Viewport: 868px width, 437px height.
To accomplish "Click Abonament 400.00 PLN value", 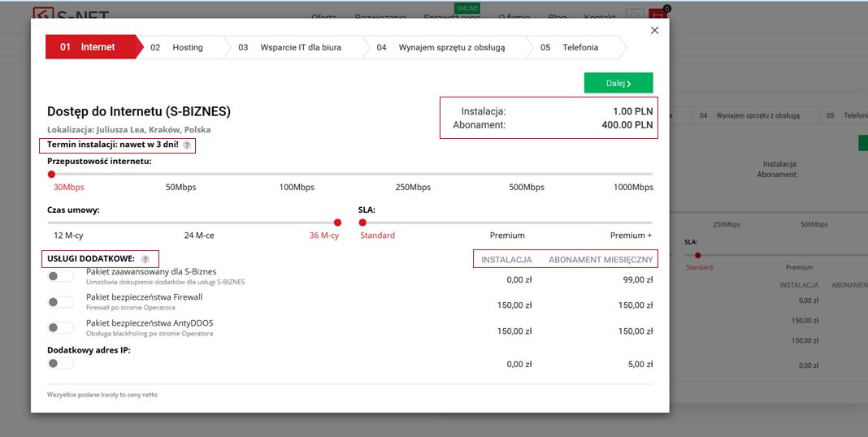I will click(x=627, y=125).
